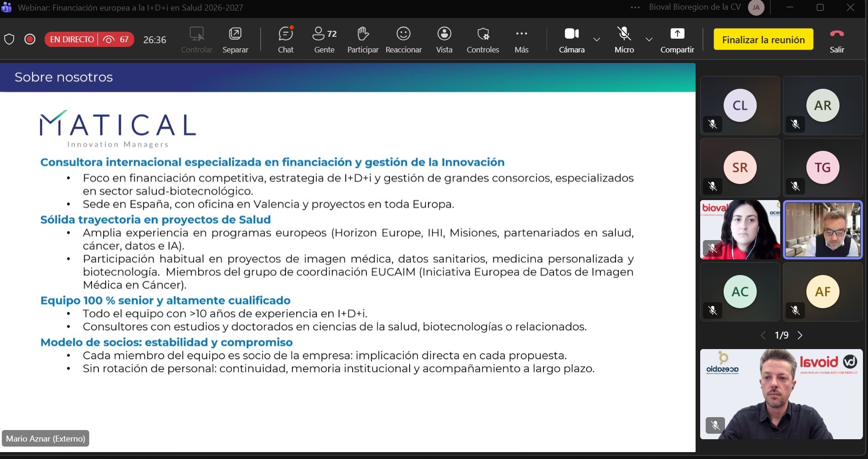
Task: Raise hand with Participar button
Action: (363, 40)
